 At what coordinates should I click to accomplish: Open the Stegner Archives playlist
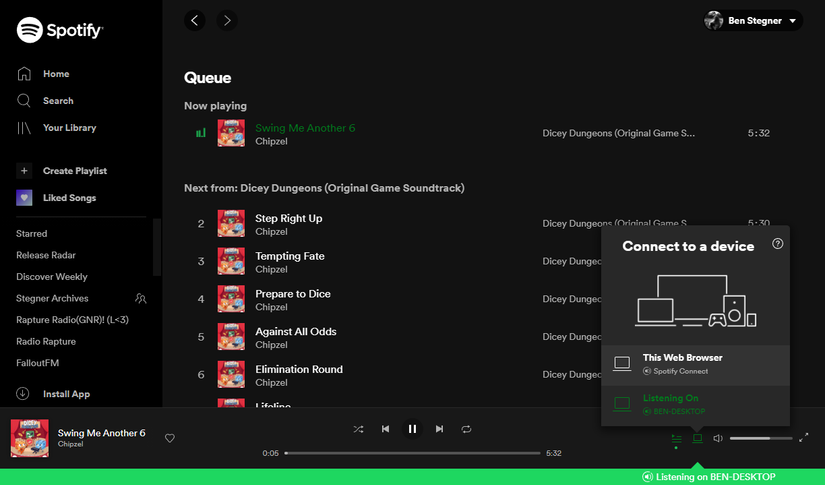pyautogui.click(x=52, y=298)
